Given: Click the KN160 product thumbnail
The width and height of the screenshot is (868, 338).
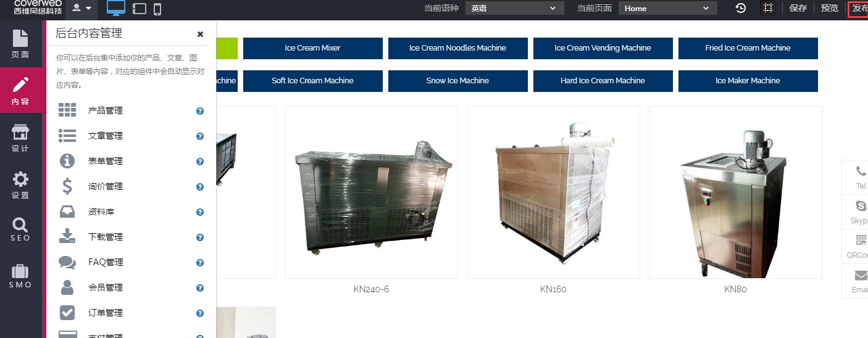Looking at the screenshot, I should coord(554,192).
